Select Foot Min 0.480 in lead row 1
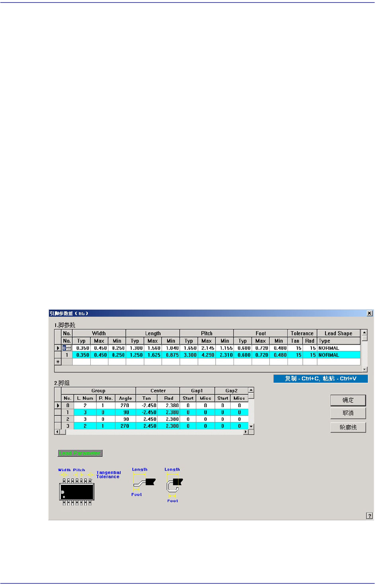The image size is (375, 588). (278, 355)
